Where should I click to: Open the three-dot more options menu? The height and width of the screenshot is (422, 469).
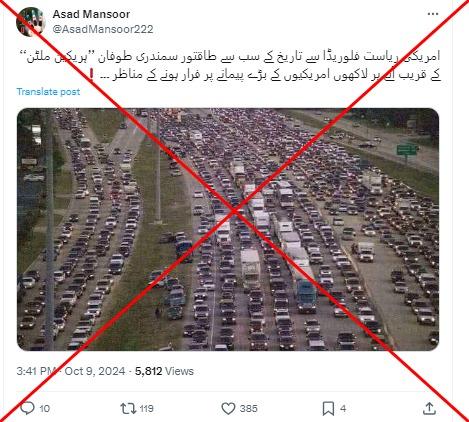pyautogui.click(x=433, y=14)
